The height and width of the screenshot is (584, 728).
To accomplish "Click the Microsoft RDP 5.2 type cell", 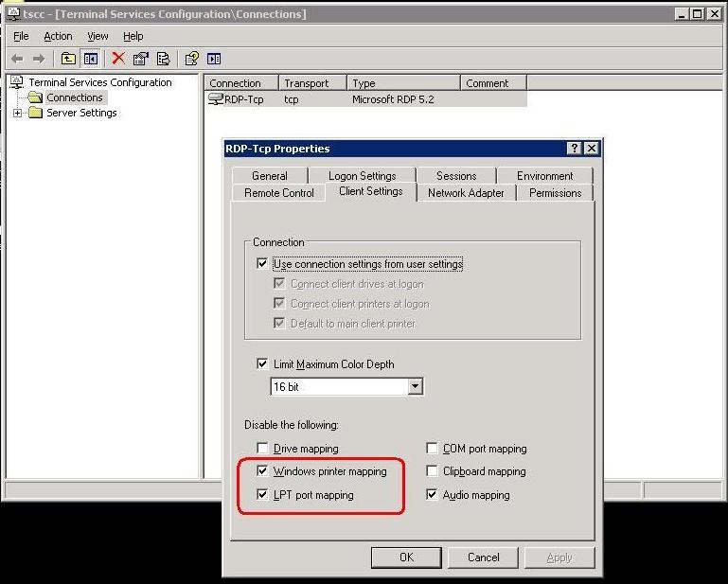I will pos(393,99).
